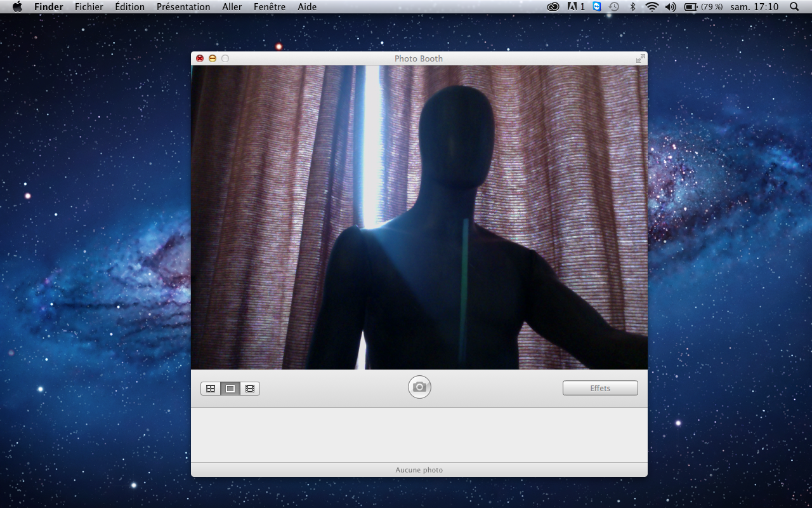Open Time Machine status menu
Image resolution: width=812 pixels, height=508 pixels.
pyautogui.click(x=614, y=7)
